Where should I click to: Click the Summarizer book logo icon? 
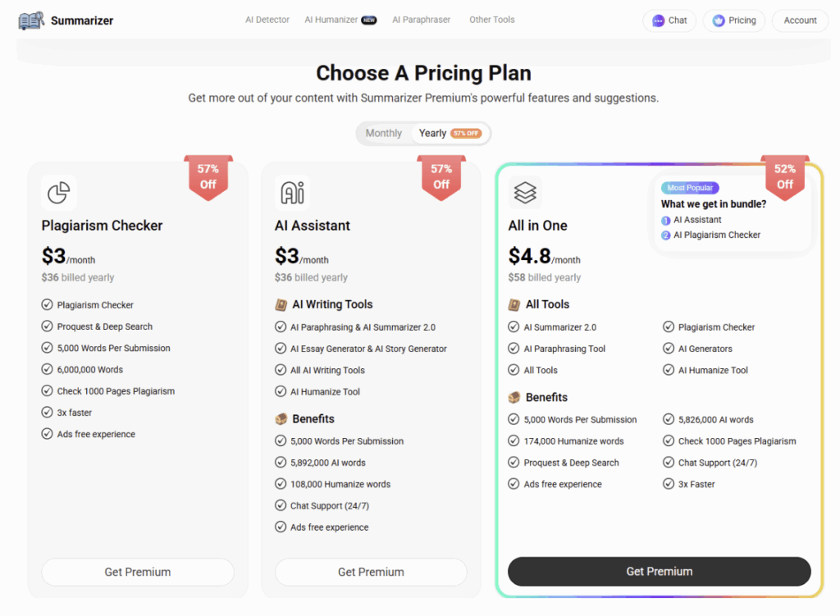pyautogui.click(x=31, y=21)
